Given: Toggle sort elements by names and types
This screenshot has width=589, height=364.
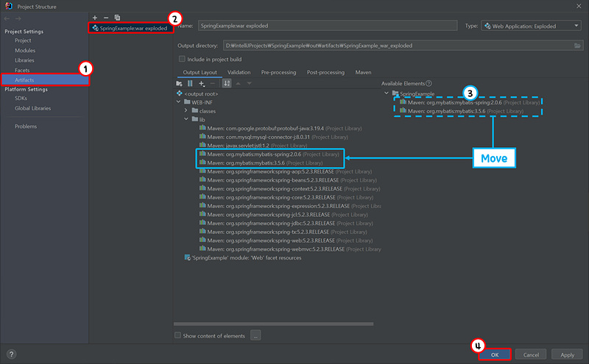Looking at the screenshot, I should click(227, 83).
